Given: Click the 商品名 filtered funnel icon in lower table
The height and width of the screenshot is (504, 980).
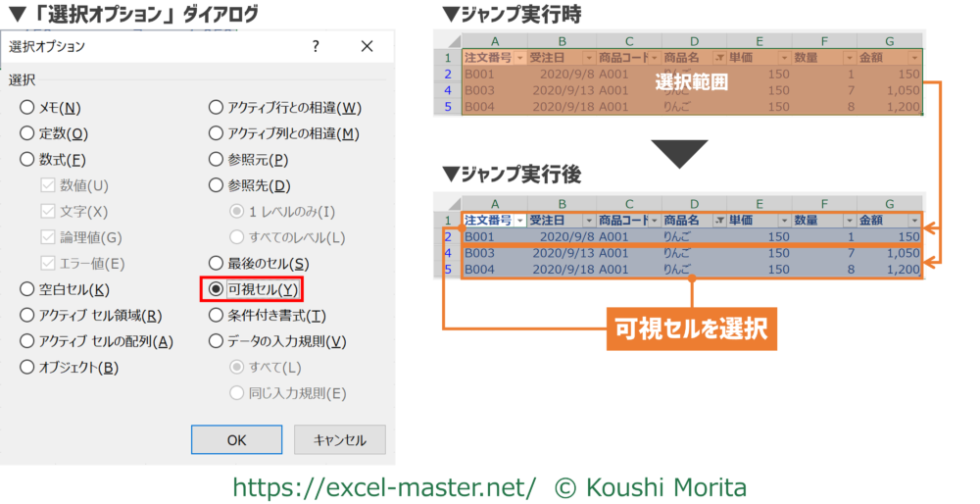Looking at the screenshot, I should pyautogui.click(x=720, y=221).
